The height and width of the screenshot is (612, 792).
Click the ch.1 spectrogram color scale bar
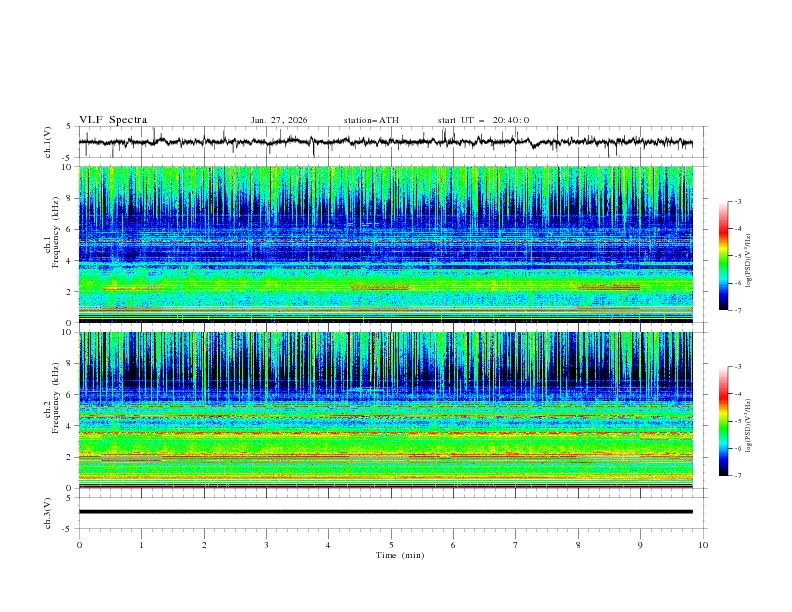(723, 256)
